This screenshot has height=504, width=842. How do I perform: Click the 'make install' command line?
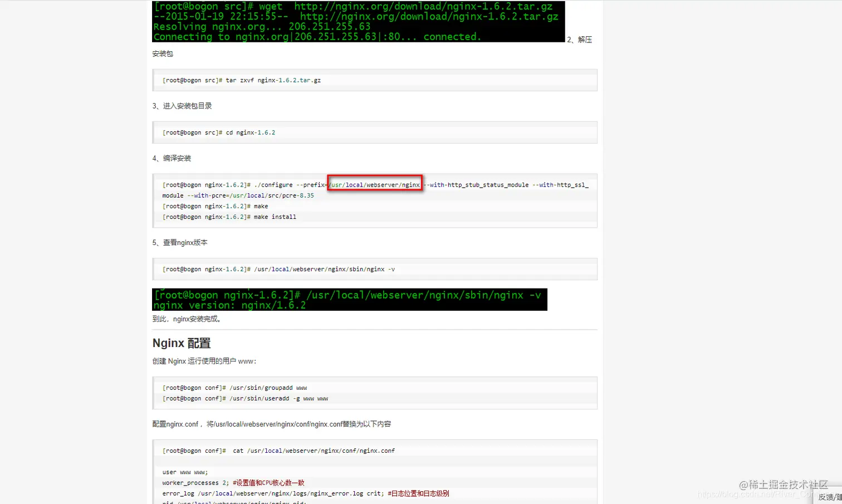pyautogui.click(x=229, y=217)
